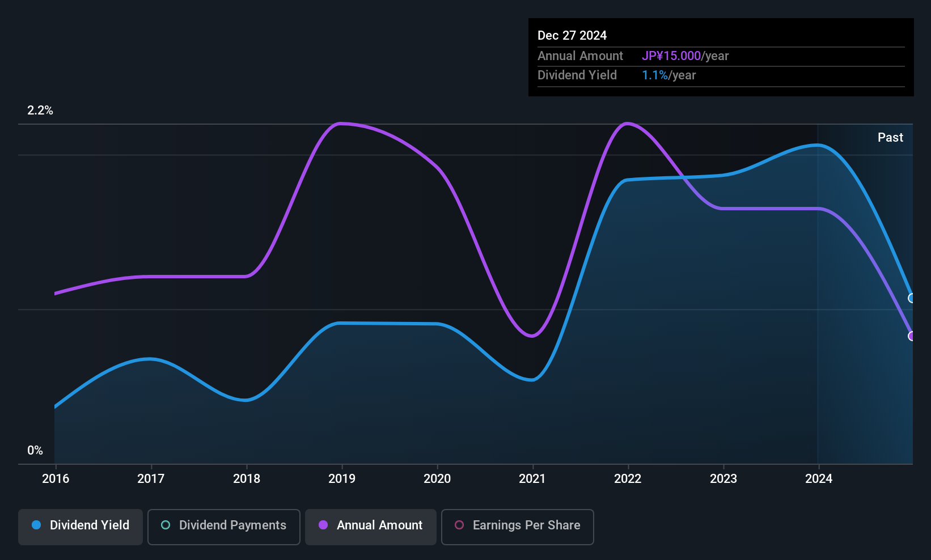Image resolution: width=931 pixels, height=560 pixels.
Task: Click the JP¥15.000/year annual amount value
Action: (x=685, y=56)
